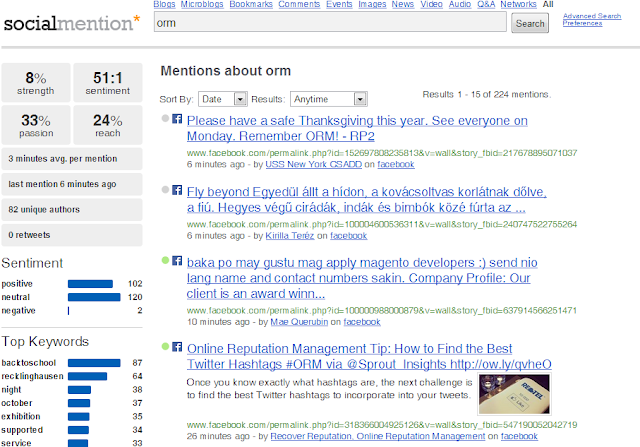Click the 82 unique authors stat
Viewport: 640px width, 447px height.
72,209
